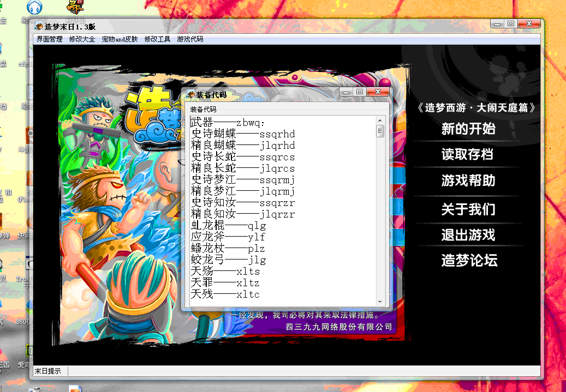This screenshot has width=566, height=392.
Task: Click the line 天罪——xltz
Action: click(225, 283)
